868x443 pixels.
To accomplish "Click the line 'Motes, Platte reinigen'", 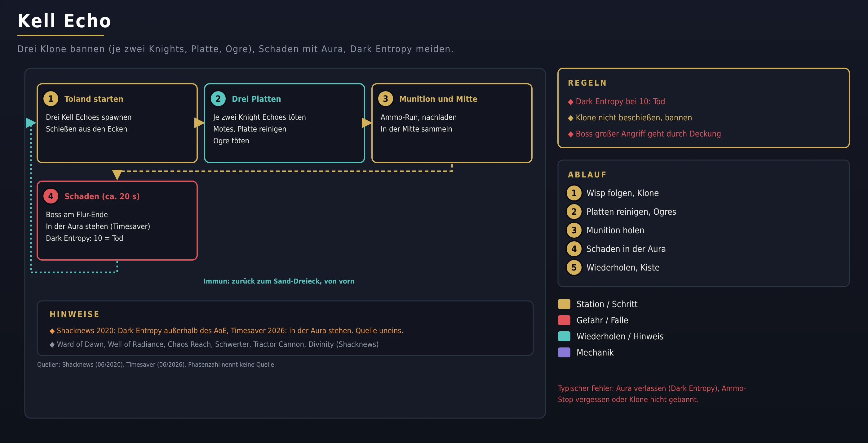I will 250,129.
